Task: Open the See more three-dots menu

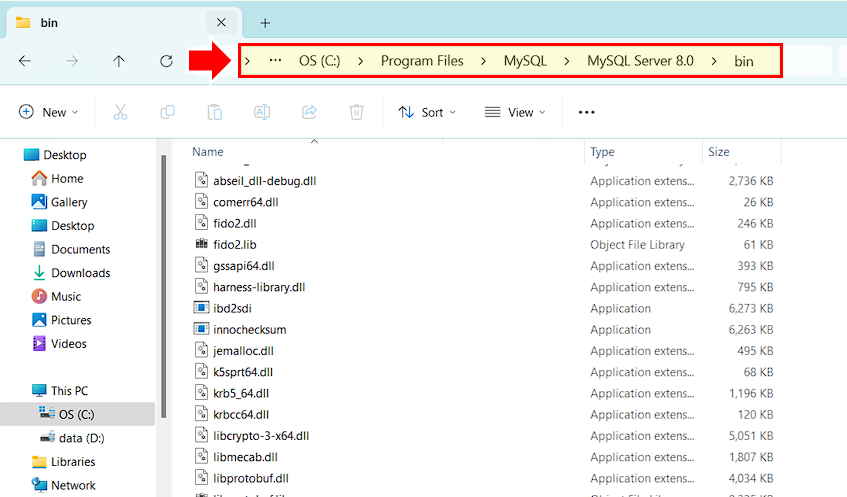Action: click(587, 112)
